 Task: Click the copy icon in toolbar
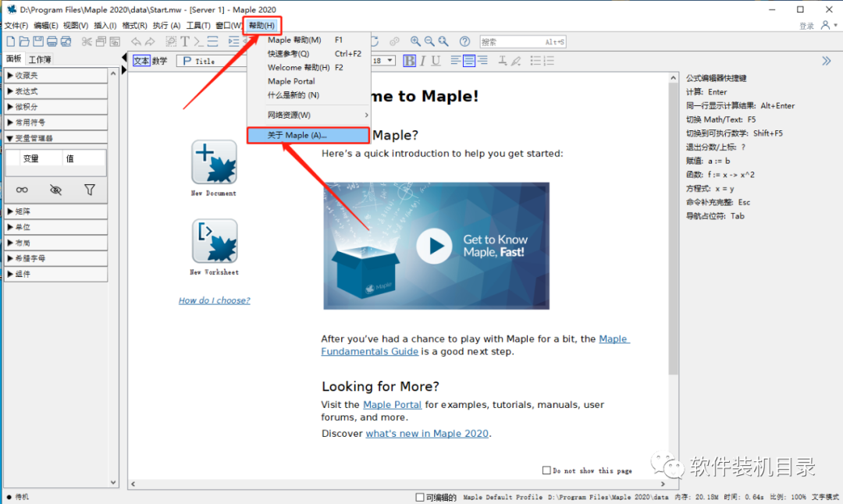click(x=101, y=41)
